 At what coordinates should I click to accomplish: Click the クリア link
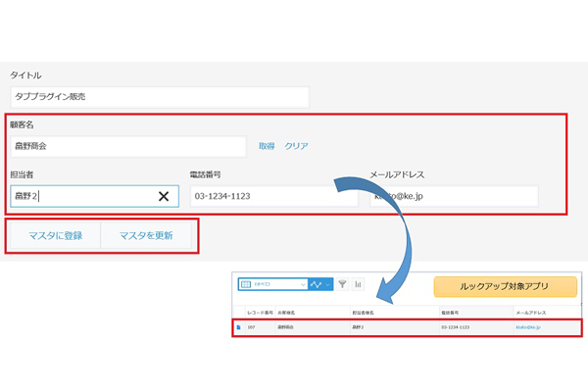[296, 146]
